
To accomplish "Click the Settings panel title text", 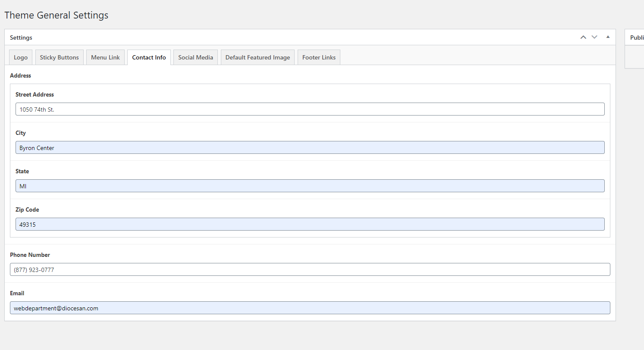I will coord(21,37).
